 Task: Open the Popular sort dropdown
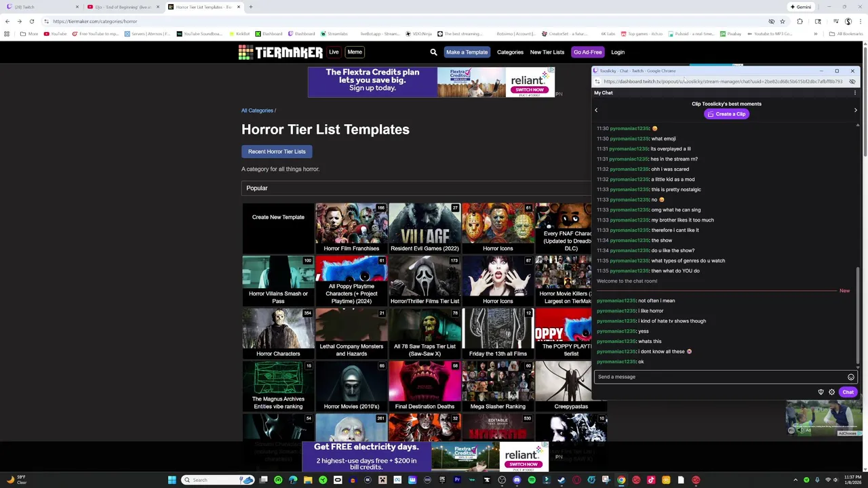[415, 188]
